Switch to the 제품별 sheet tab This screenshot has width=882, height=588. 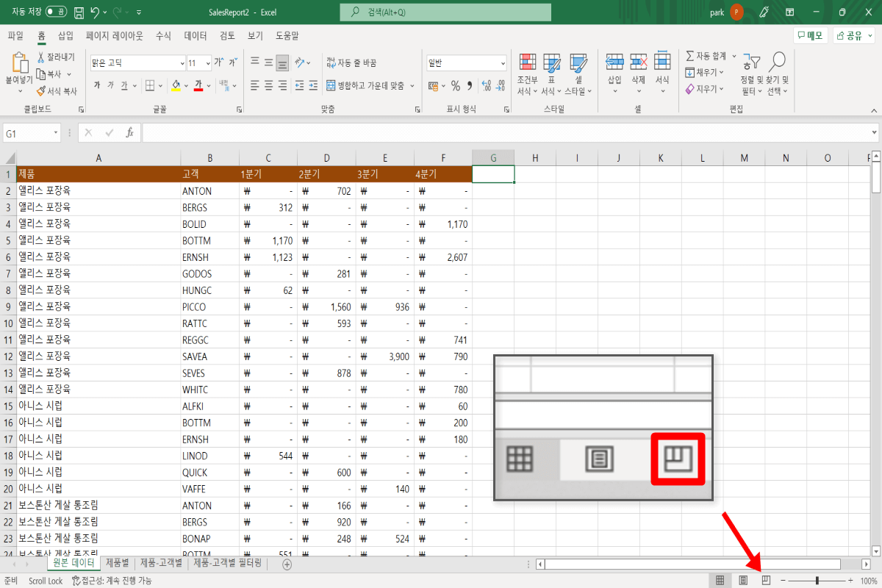point(118,564)
